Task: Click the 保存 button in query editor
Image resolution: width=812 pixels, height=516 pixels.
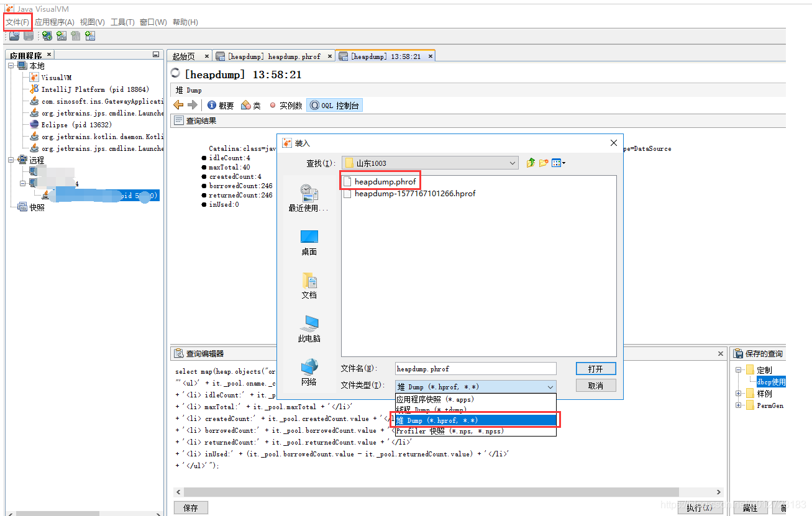Action: [x=191, y=508]
